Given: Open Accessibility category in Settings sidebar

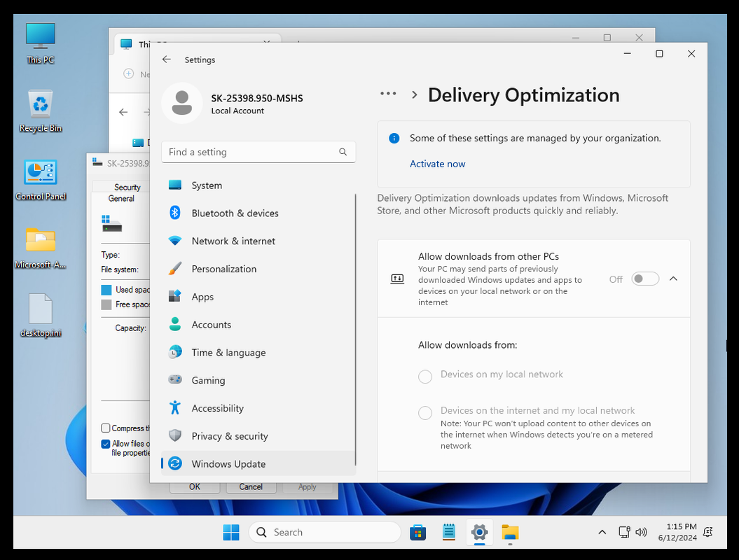Looking at the screenshot, I should [258, 408].
